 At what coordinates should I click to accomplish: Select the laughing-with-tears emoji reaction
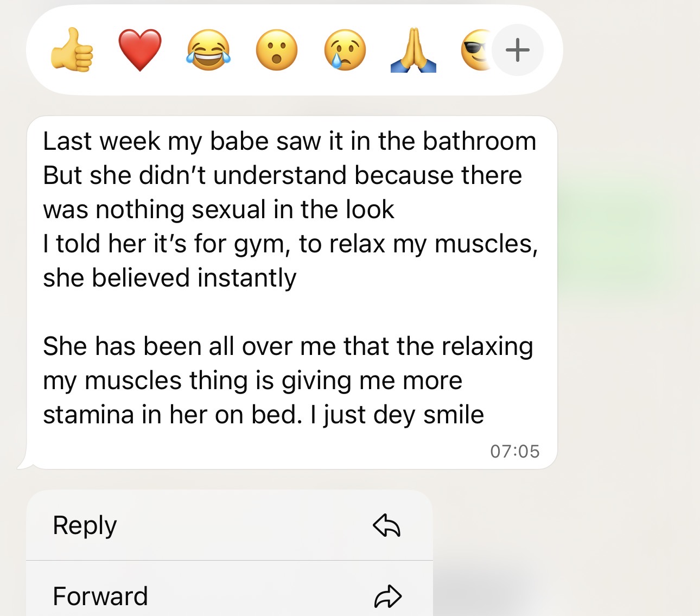click(x=207, y=49)
